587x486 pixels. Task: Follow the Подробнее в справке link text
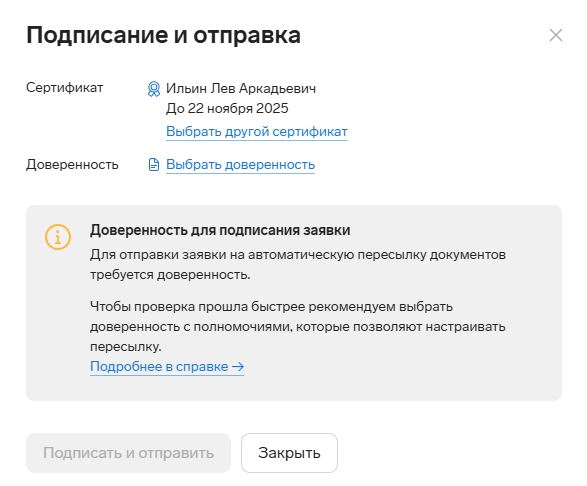[x=159, y=366]
